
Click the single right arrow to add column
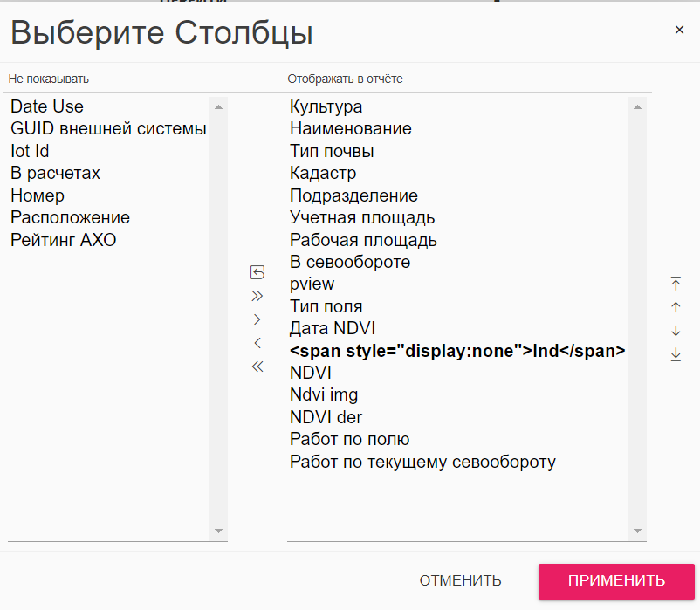point(257,319)
